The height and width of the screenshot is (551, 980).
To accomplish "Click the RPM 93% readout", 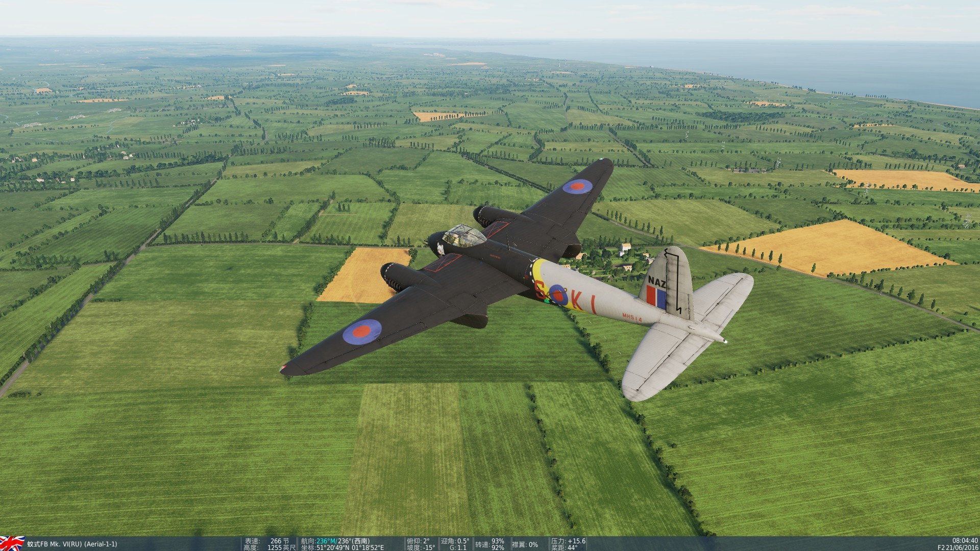I will [497, 541].
